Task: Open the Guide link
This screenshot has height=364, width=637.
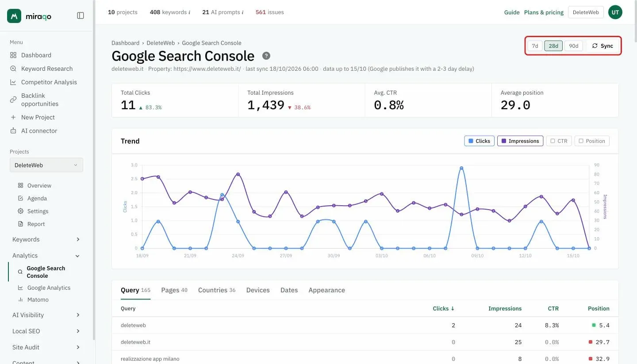Action: (512, 12)
